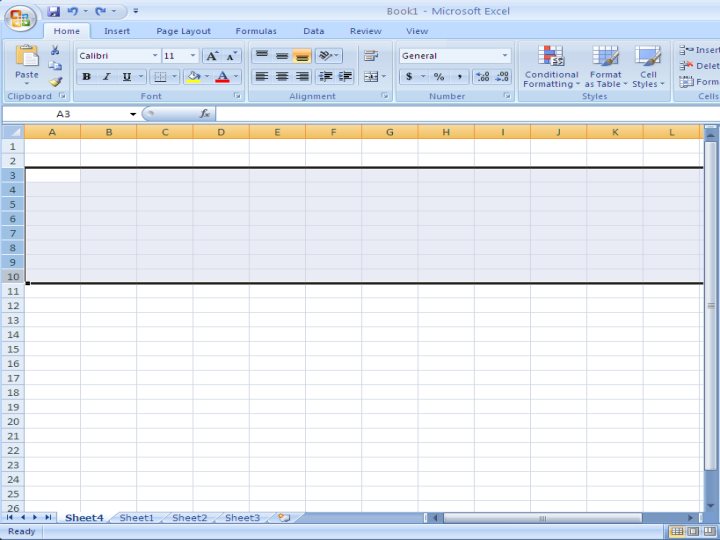Merge and center selected cells
720x540 pixels.
click(371, 77)
